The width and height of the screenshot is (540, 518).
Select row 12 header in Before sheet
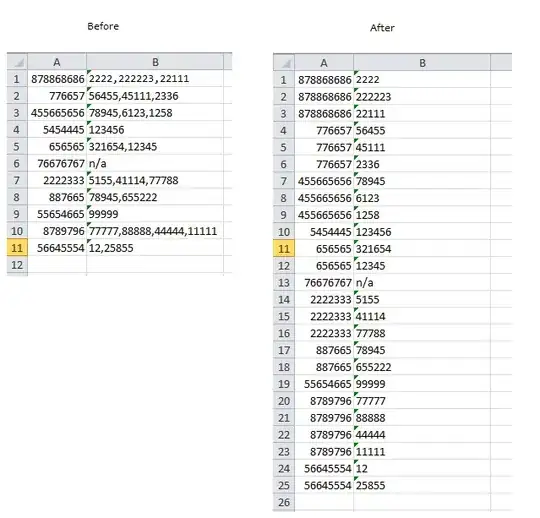tap(17, 265)
